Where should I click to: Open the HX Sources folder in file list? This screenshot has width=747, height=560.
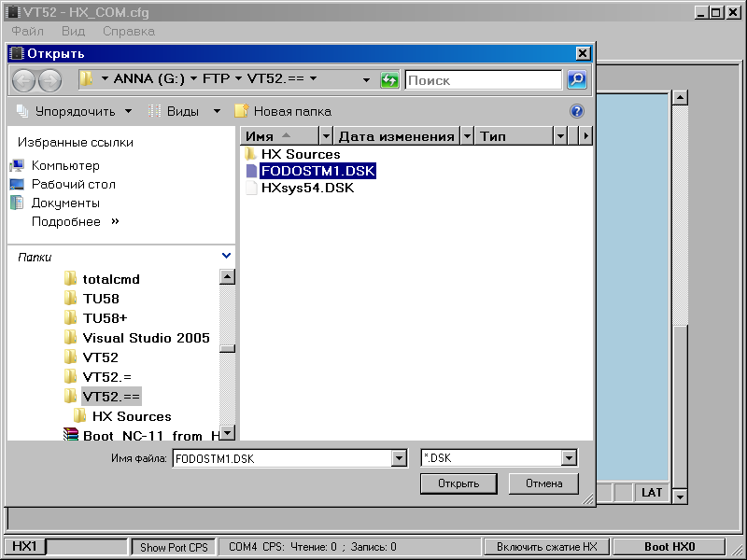point(301,154)
